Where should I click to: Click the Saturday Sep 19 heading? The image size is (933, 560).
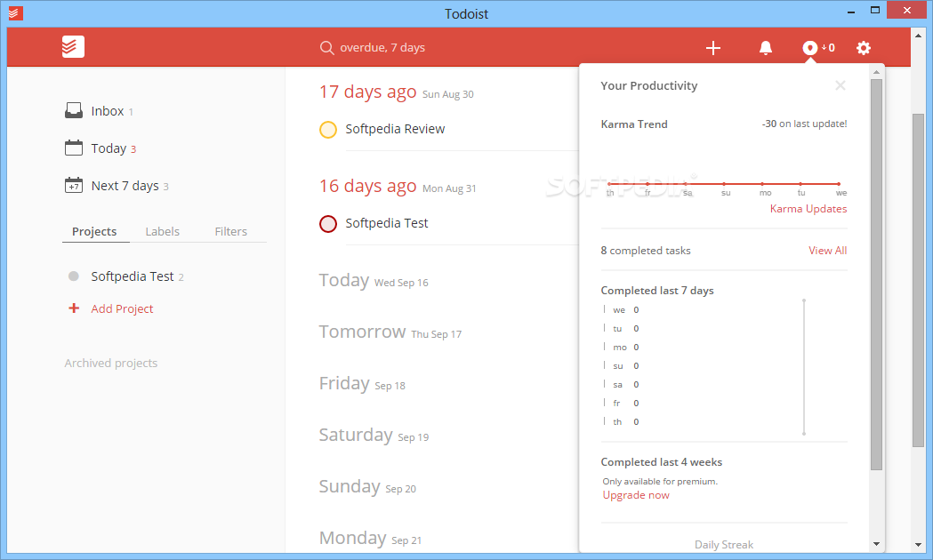point(374,436)
